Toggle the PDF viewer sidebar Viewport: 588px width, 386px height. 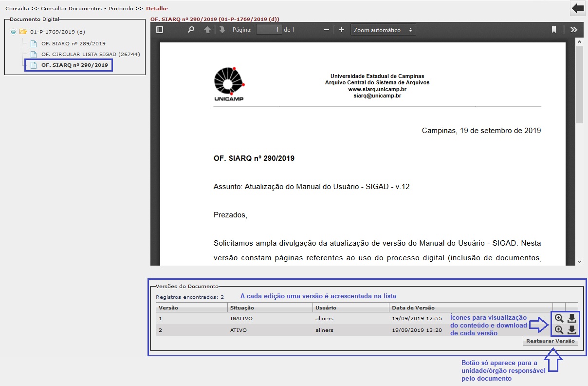tap(160, 30)
